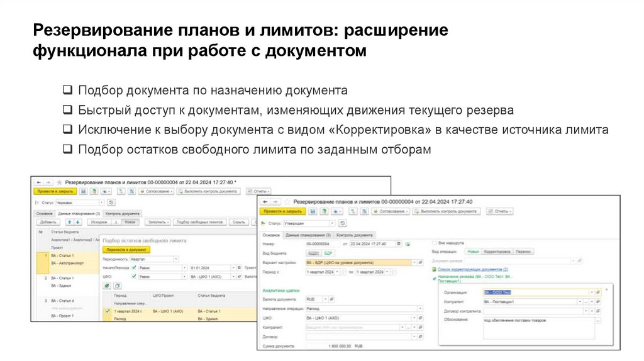Toggle checkbox of 1 квартал 2024 row
Viewport: 644px width, 361px height.
[108, 311]
